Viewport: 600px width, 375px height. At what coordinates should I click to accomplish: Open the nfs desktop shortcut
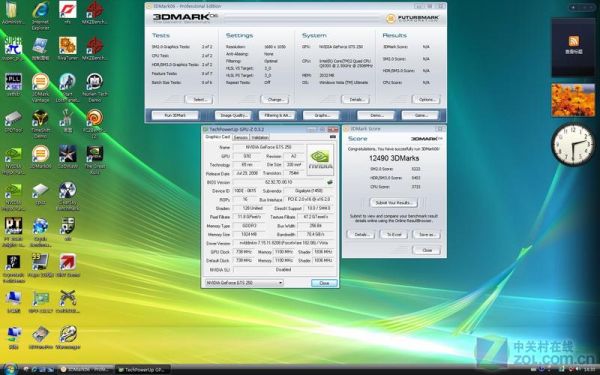[68, 13]
